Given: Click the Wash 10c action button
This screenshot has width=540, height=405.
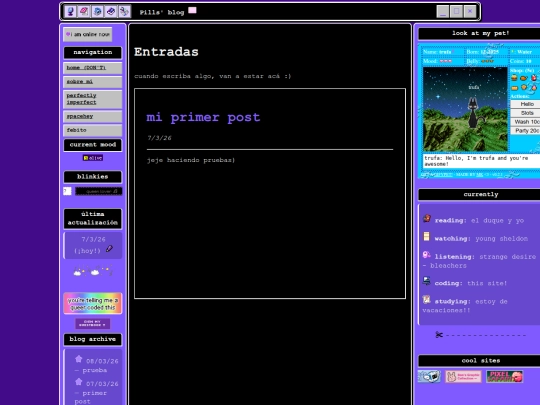Looking at the screenshot, I should [x=526, y=122].
